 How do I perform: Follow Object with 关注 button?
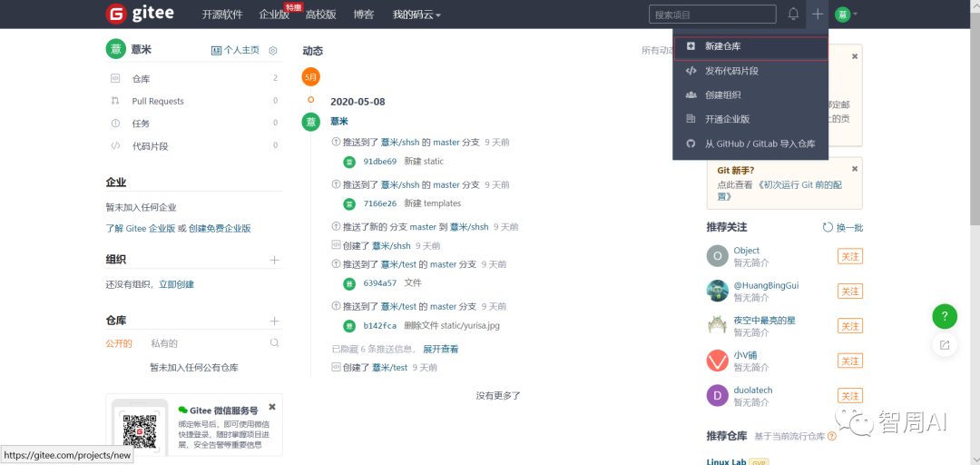849,257
